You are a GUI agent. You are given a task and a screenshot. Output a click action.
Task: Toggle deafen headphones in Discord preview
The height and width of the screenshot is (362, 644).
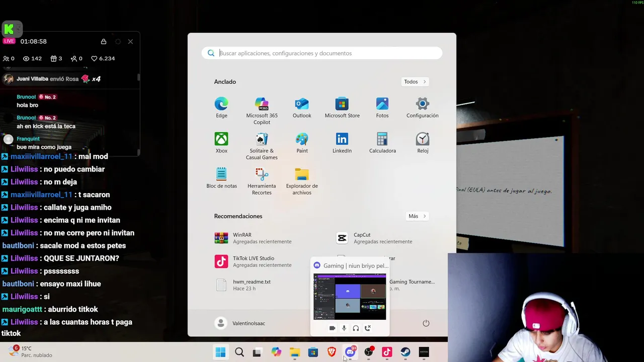[x=356, y=328]
